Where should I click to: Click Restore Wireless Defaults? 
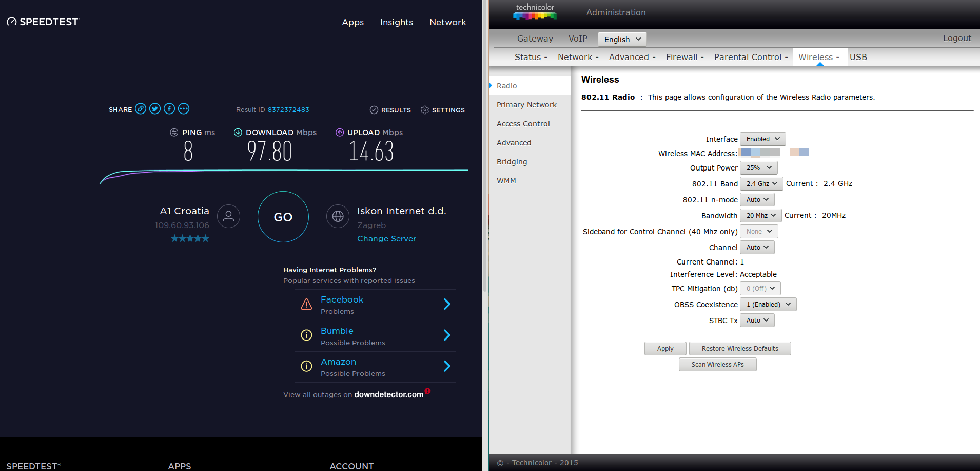click(740, 349)
